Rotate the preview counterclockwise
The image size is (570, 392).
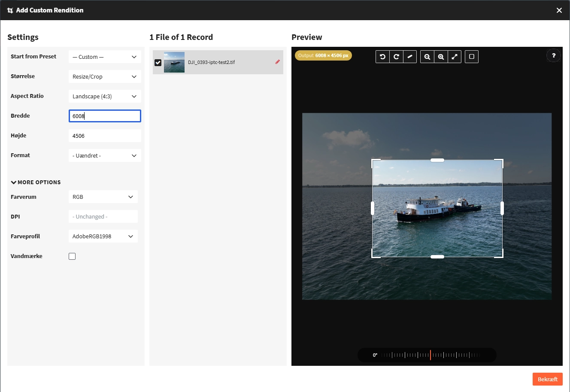click(x=382, y=57)
